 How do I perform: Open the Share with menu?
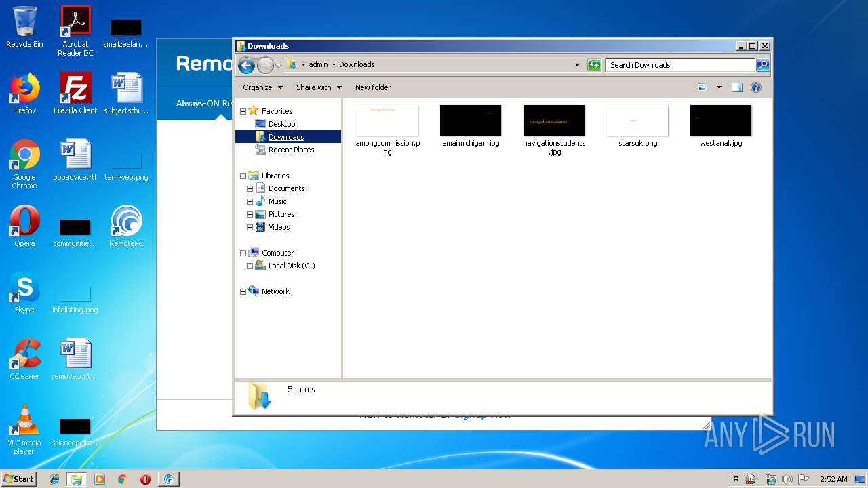tap(319, 87)
